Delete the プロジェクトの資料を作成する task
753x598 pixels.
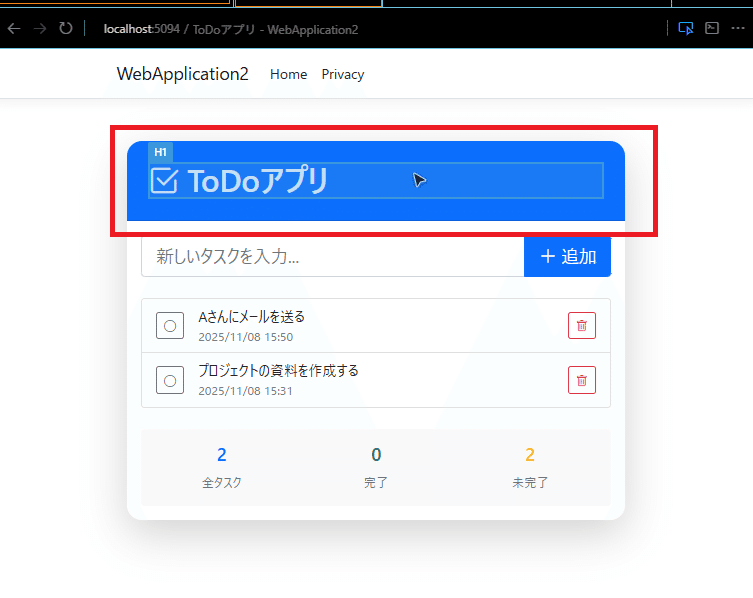pyautogui.click(x=582, y=380)
